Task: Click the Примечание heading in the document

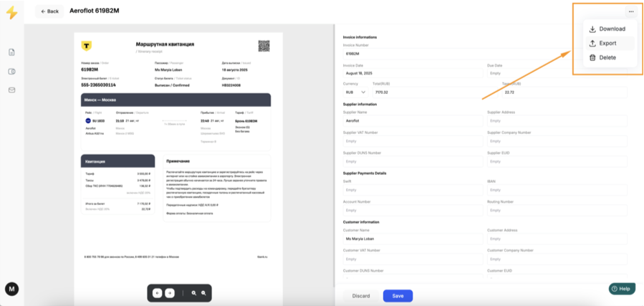Action: pos(178,161)
